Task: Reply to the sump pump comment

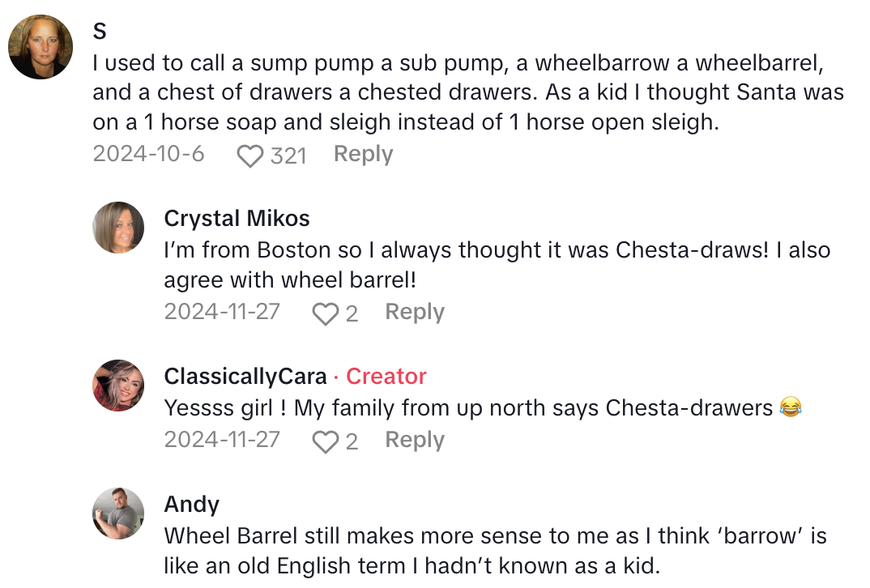Action: (363, 154)
